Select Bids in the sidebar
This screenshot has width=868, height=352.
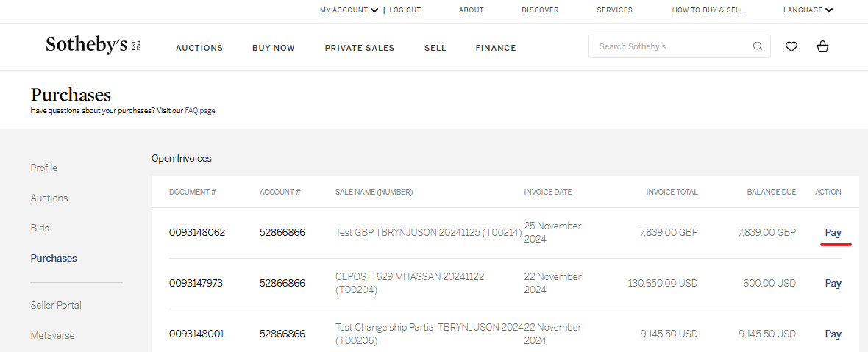pos(39,228)
